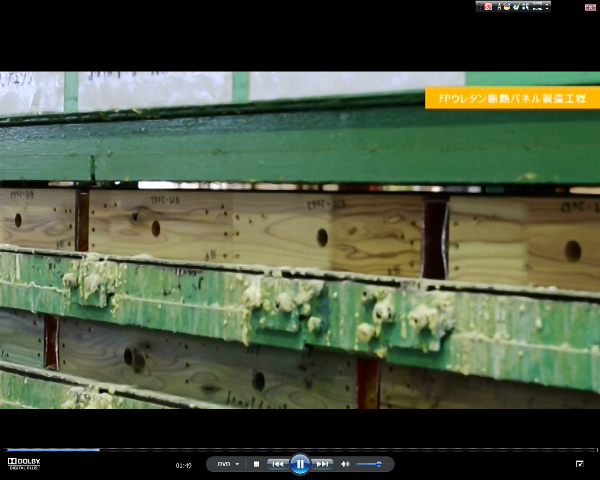This screenshot has width=600, height=480.
Task: Open the IME Pad icon
Action: point(507,6)
